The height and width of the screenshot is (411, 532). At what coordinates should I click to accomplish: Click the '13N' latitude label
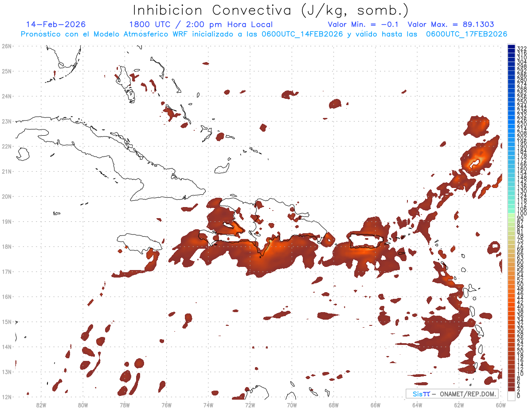click(x=7, y=372)
